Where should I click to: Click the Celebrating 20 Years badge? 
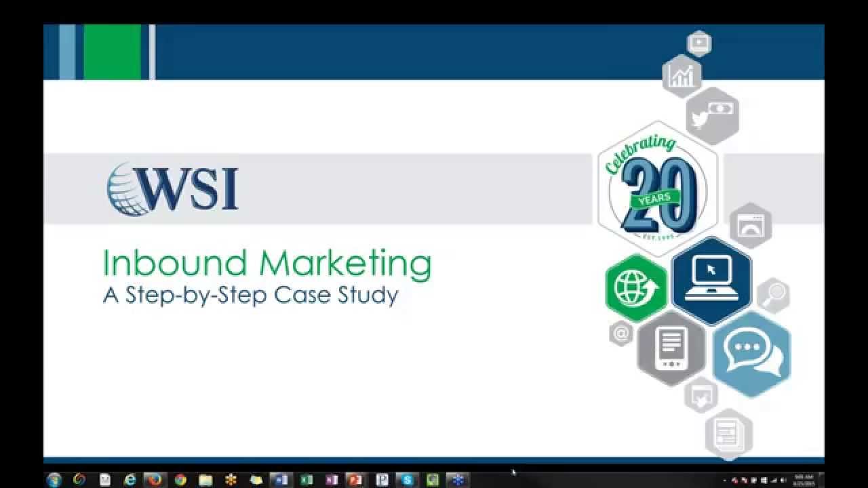click(x=656, y=190)
